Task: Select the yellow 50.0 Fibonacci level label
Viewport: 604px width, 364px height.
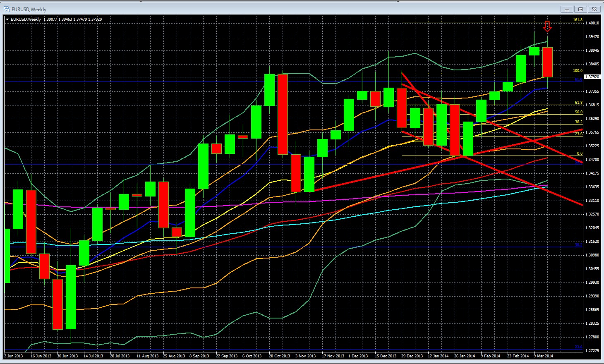Action: [578, 112]
